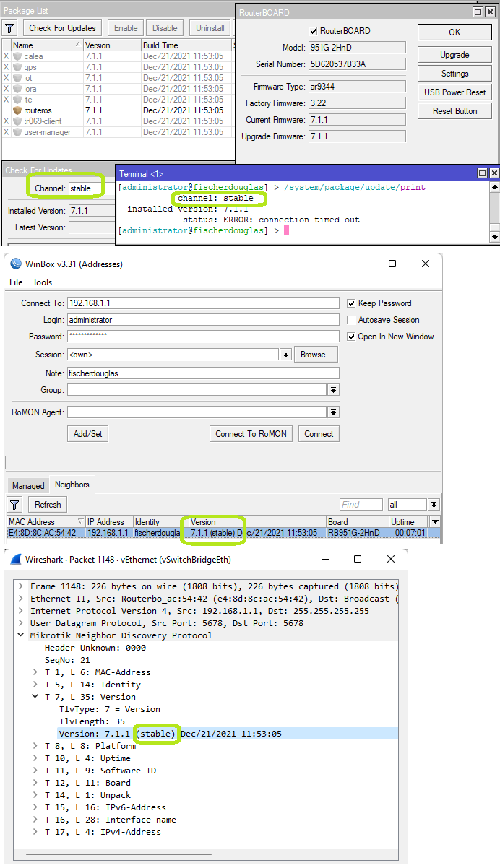The height and width of the screenshot is (868, 500).
Task: Click OK in RouterBOARD dialog
Action: click(x=454, y=32)
